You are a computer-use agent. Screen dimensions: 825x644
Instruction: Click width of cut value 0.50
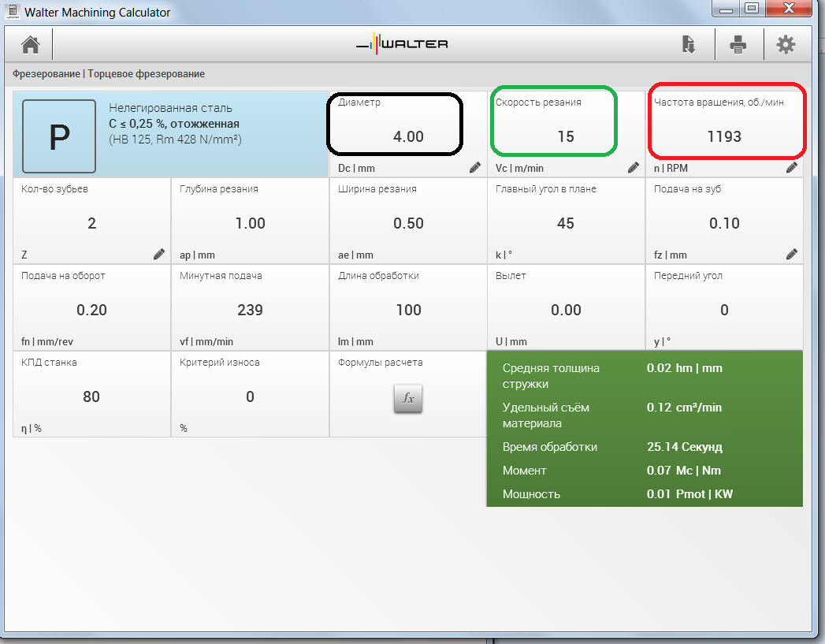click(408, 224)
